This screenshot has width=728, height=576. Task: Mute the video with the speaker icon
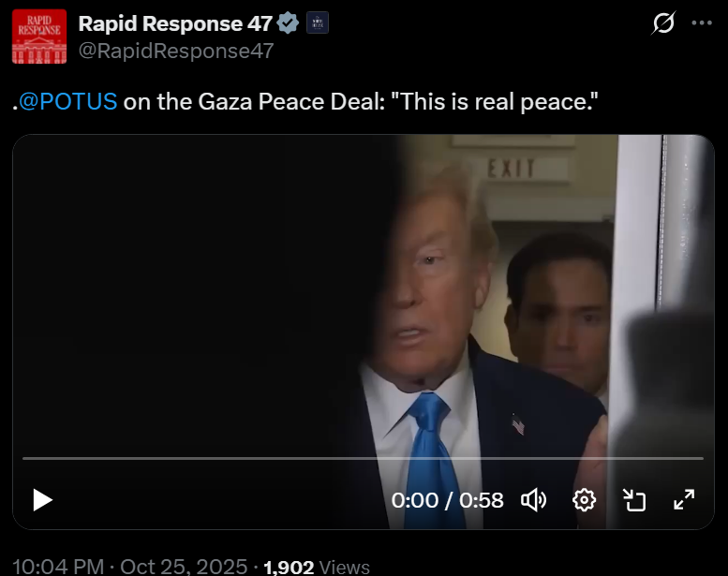[x=533, y=500]
